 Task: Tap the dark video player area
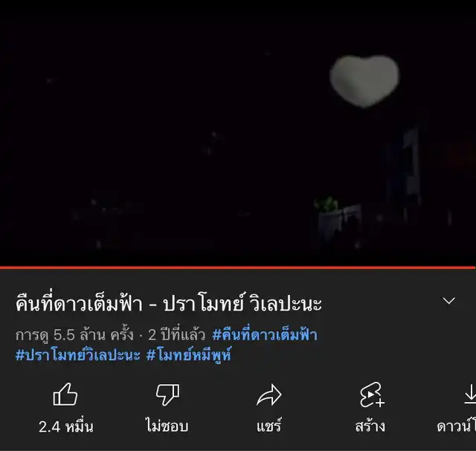tap(238, 133)
